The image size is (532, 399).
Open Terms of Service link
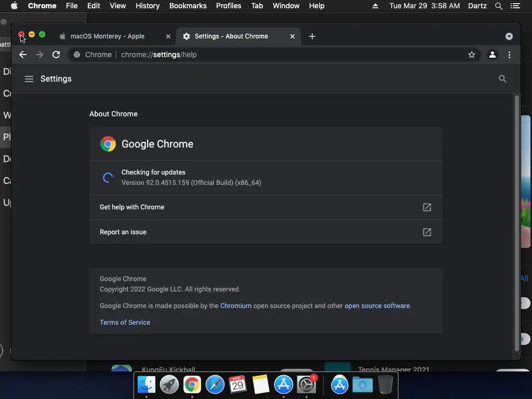pos(125,322)
